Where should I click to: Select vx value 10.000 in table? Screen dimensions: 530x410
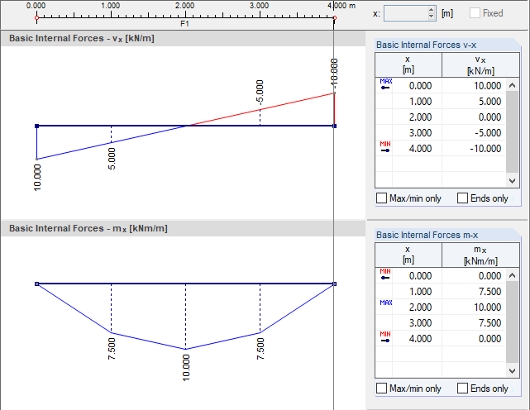click(x=487, y=86)
